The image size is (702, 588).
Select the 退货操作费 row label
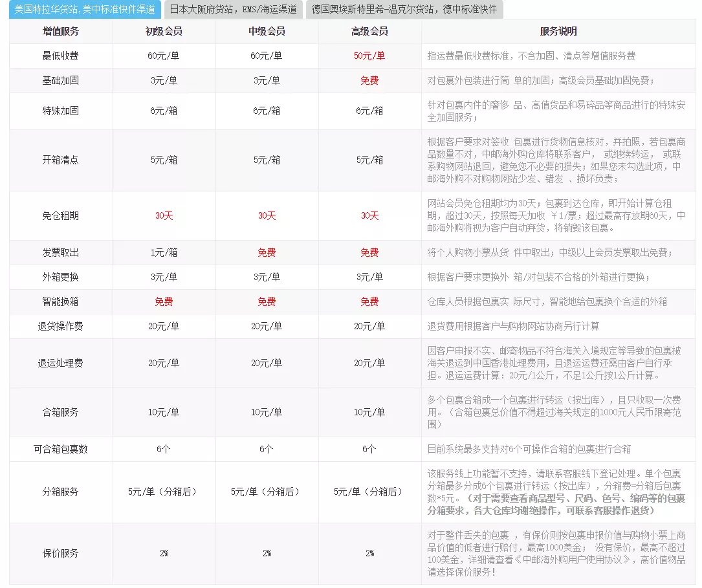(60, 327)
